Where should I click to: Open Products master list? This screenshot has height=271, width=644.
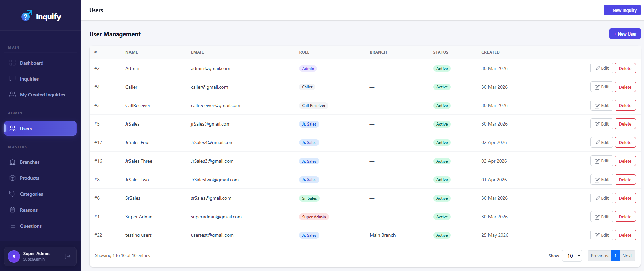pyautogui.click(x=41, y=178)
